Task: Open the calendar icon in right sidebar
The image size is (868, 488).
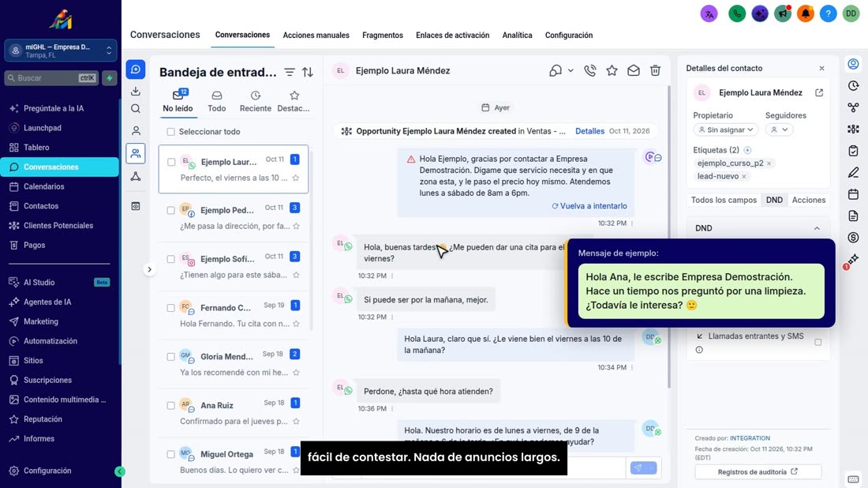Action: click(853, 194)
